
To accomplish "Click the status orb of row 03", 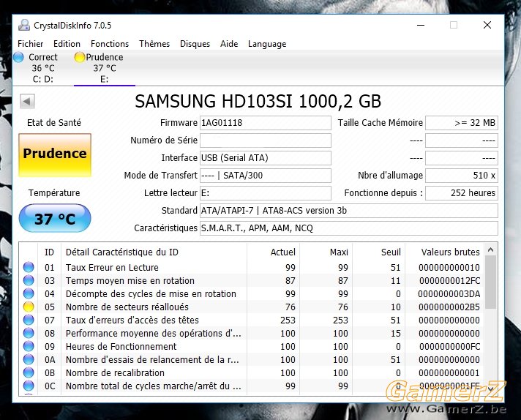I will coord(29,280).
